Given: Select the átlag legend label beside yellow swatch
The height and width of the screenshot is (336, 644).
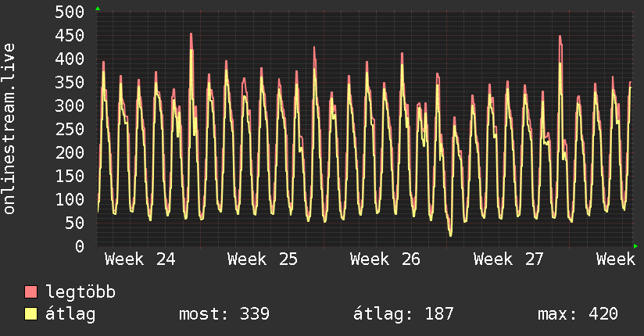Looking at the screenshot, I should click(70, 314).
